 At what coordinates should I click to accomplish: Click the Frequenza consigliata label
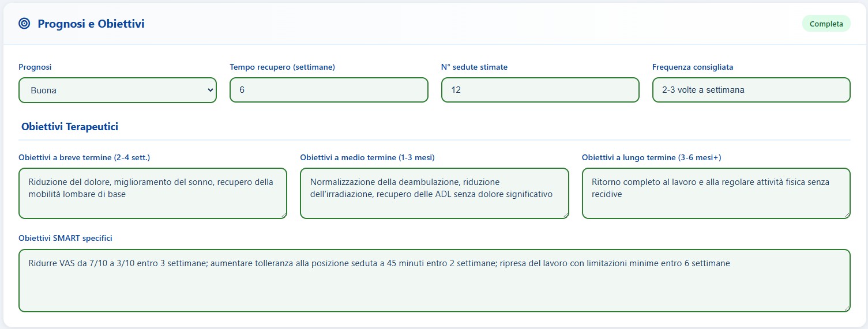tap(693, 67)
